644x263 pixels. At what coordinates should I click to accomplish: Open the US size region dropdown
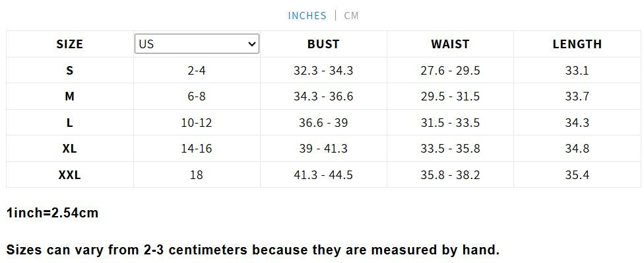[x=197, y=44]
